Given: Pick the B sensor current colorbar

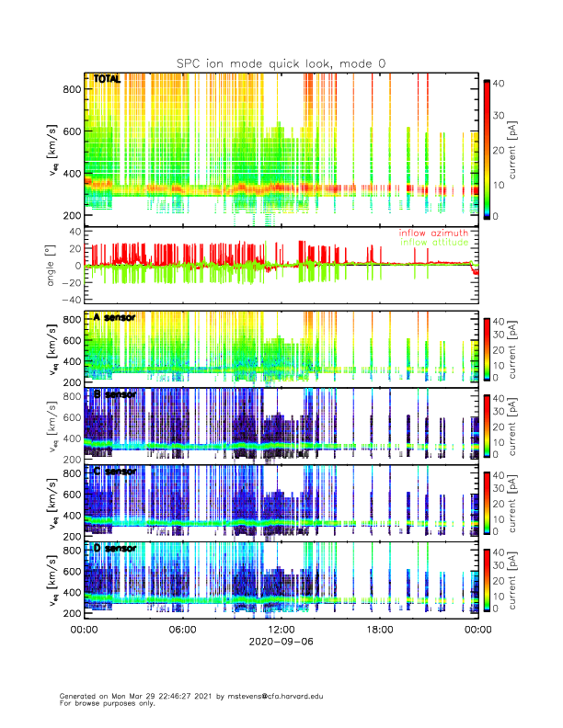Looking at the screenshot, I should [x=486, y=424].
